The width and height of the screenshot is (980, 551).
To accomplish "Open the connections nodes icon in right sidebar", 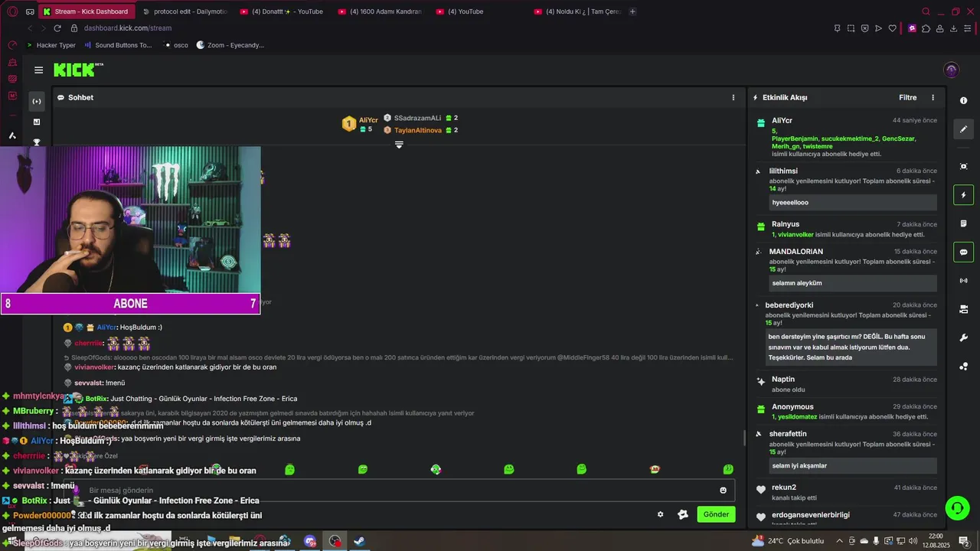I will pos(963,366).
